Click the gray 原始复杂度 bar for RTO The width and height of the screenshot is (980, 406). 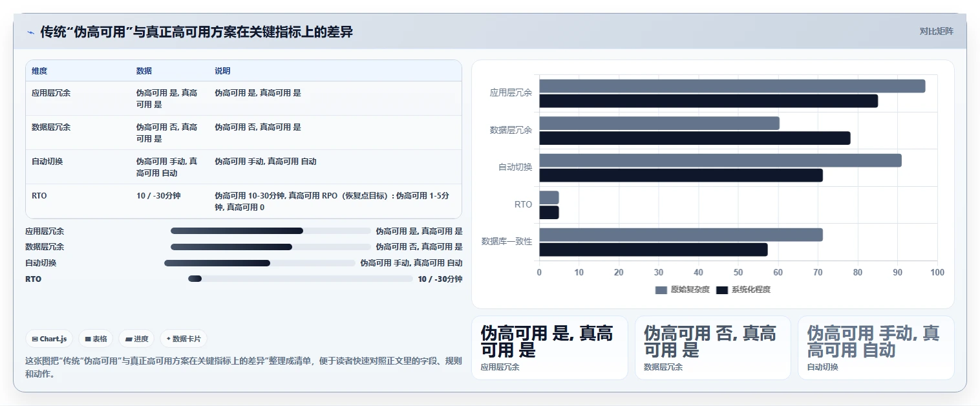click(x=549, y=197)
